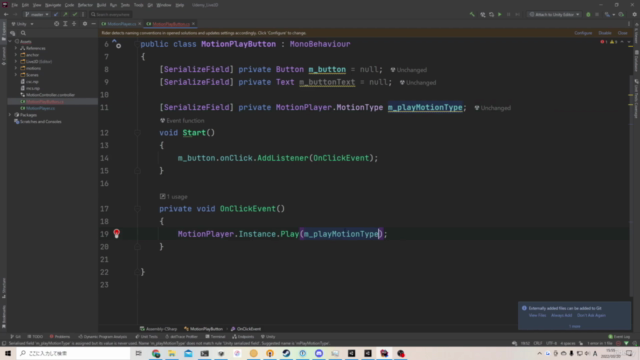Image resolution: width=640 pixels, height=360 pixels.
Task: Expand the Live2D folder node
Action: click(x=16, y=62)
